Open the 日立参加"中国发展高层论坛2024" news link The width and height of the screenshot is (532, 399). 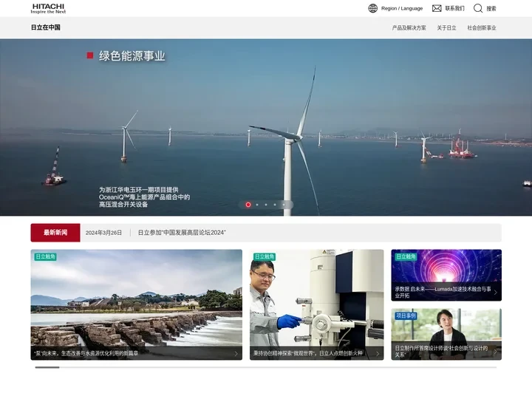tap(182, 233)
